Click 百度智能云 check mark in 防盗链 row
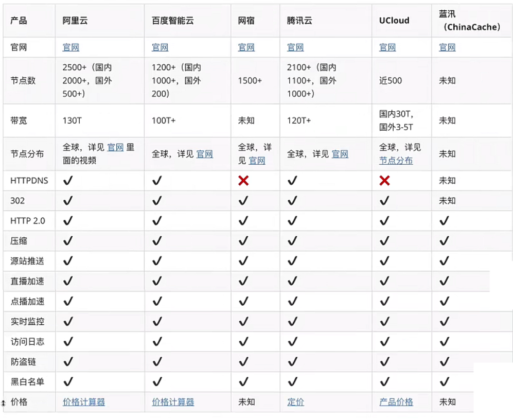The height and width of the screenshot is (420, 513). (x=157, y=362)
